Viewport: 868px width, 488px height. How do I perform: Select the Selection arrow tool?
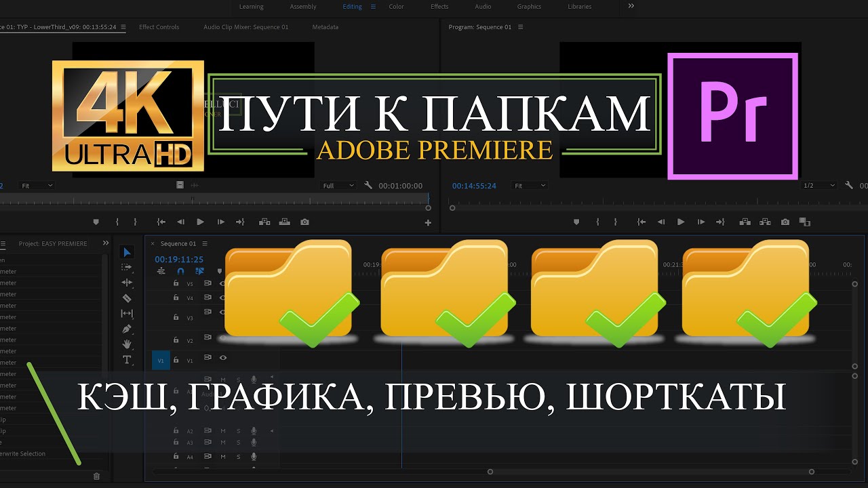tap(127, 252)
